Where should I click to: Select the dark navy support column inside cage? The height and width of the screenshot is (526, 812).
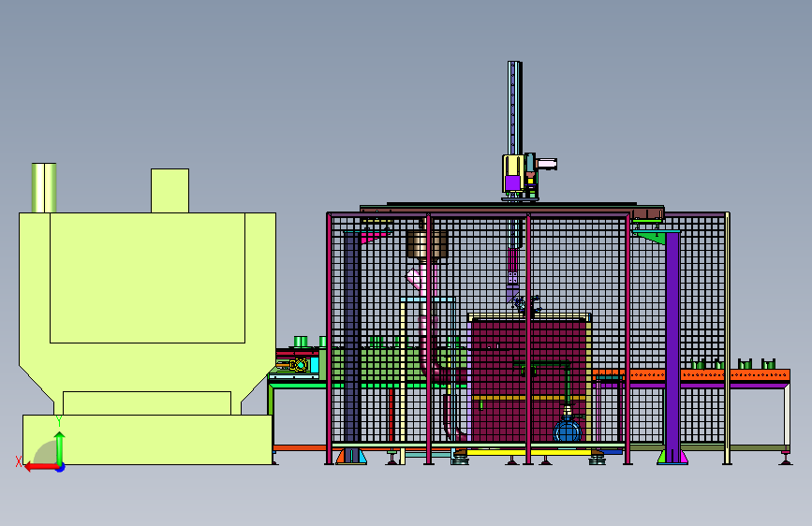[351, 342]
